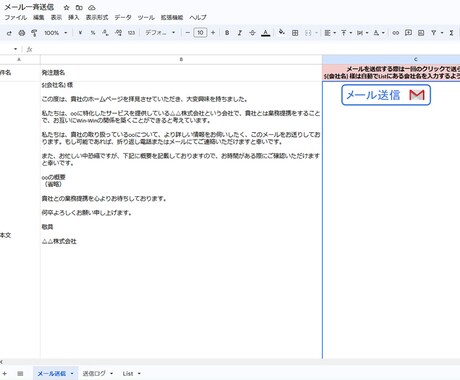
Task: Open the merge cells dropdown arrow
Action: 316,33
